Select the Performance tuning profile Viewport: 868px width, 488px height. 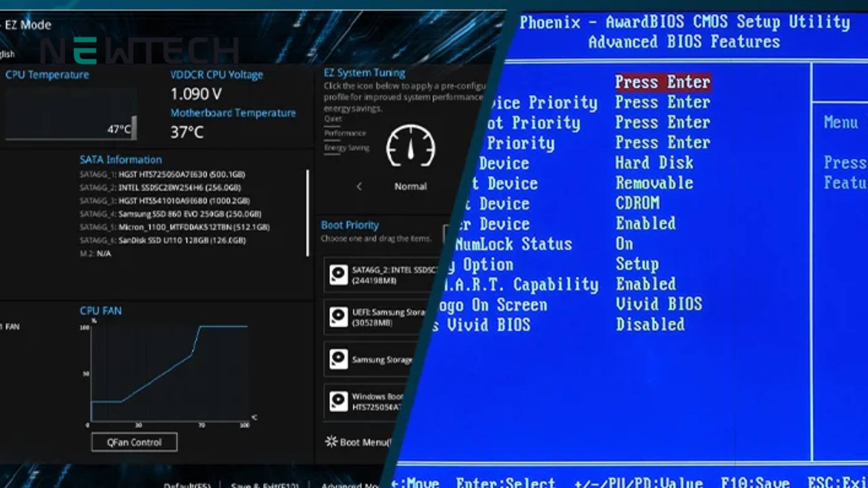pyautogui.click(x=345, y=133)
